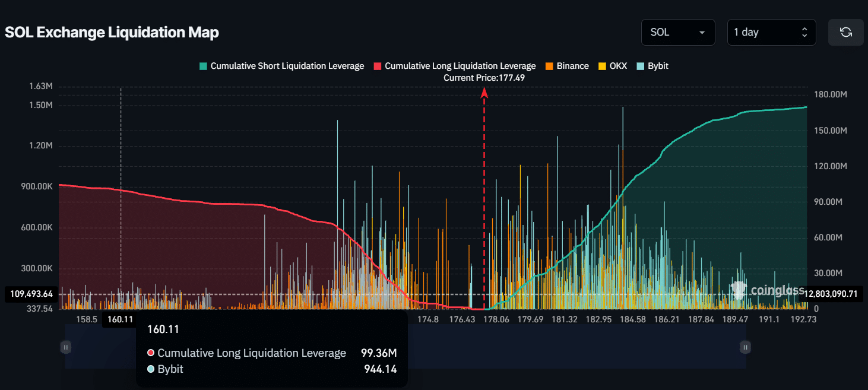868x390 pixels.
Task: Click the 181.32 x-axis tick label
Action: click(x=565, y=319)
